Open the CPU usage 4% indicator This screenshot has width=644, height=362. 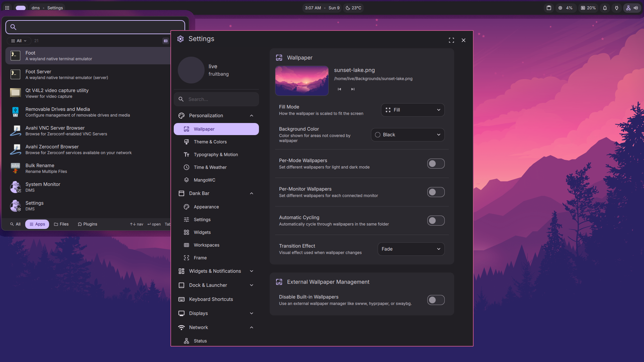[566, 8]
